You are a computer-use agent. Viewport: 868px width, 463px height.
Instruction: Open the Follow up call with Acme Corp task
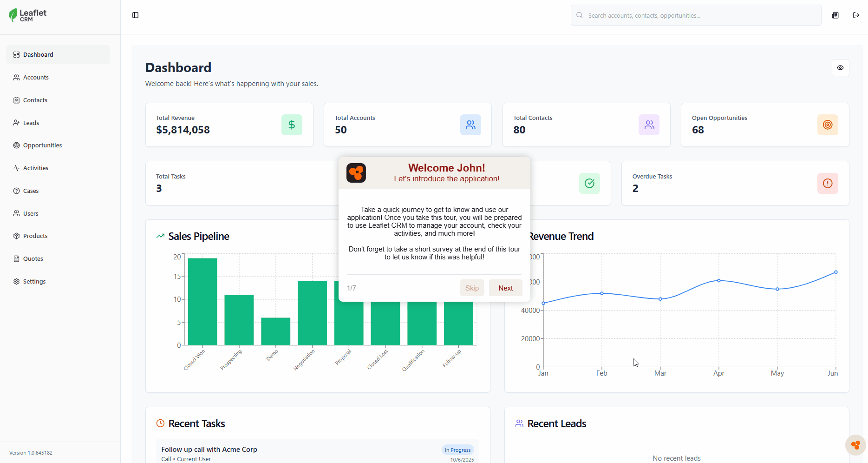pos(209,450)
